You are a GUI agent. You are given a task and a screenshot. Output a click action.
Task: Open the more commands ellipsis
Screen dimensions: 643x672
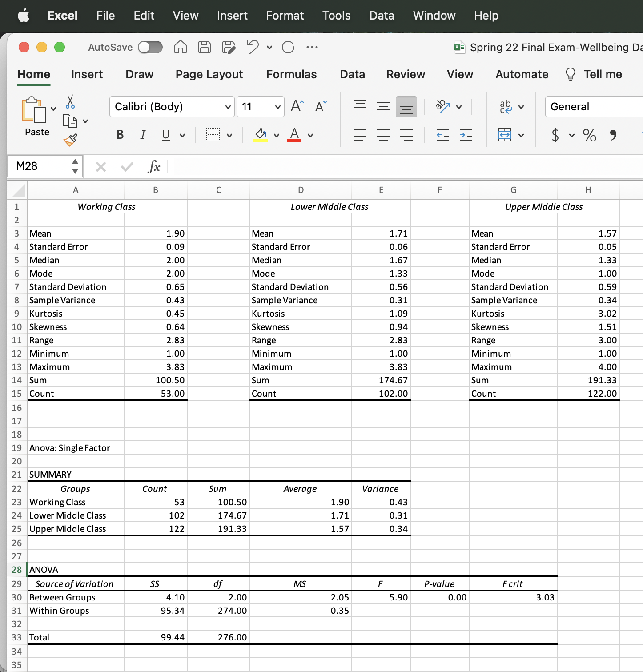(x=312, y=47)
